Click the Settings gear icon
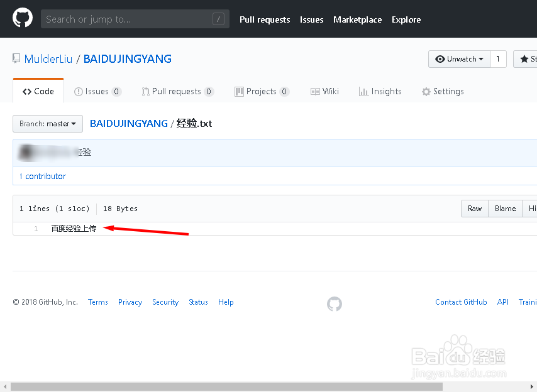 click(426, 92)
